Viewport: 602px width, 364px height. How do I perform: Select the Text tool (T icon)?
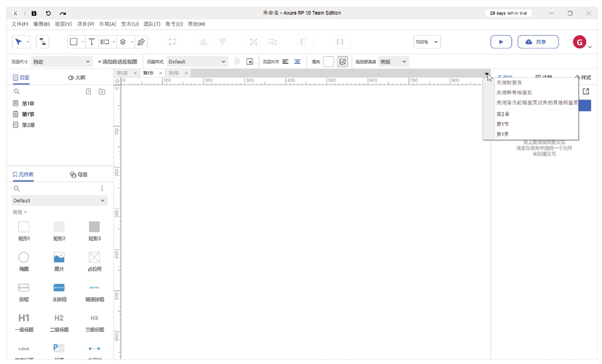pos(92,42)
